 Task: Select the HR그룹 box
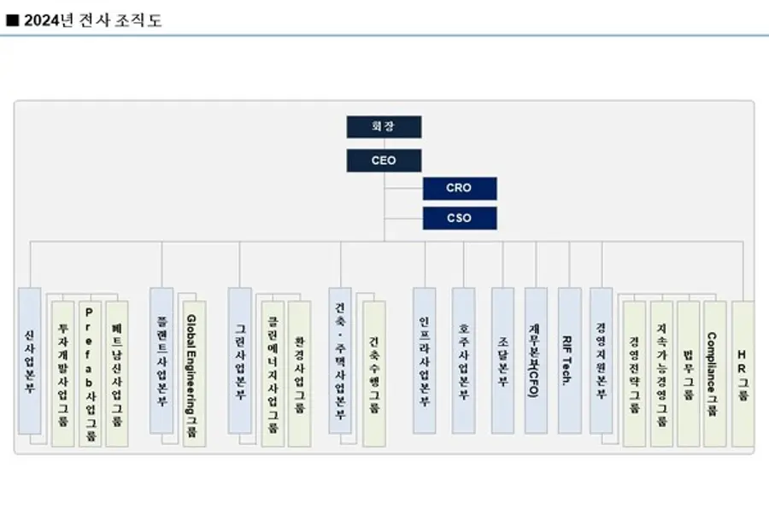tap(743, 373)
